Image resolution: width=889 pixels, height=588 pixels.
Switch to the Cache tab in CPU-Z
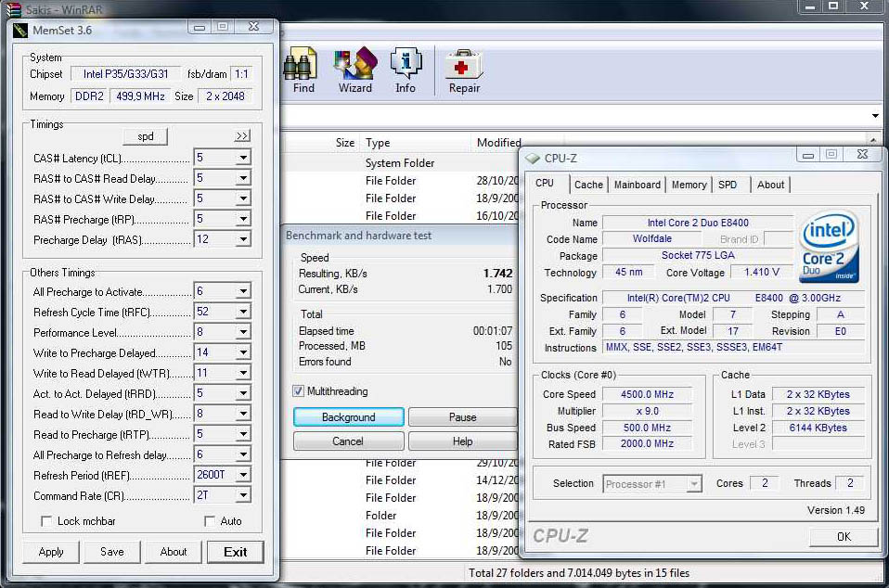pyautogui.click(x=588, y=185)
